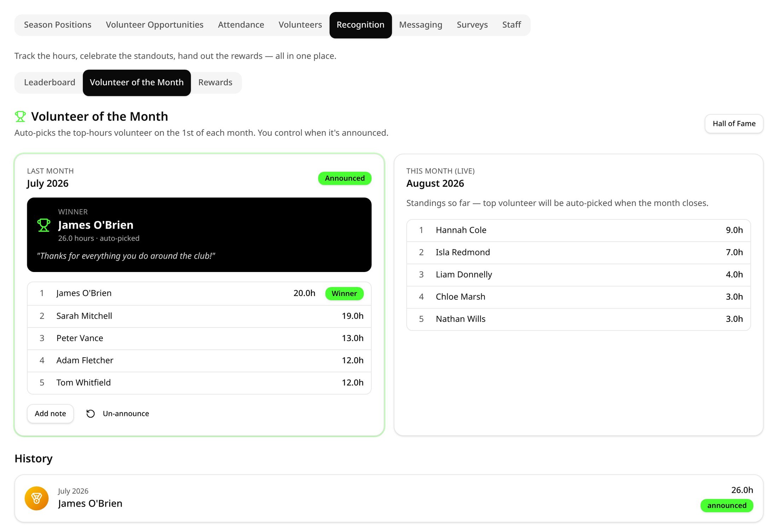This screenshot has height=532, width=778.
Task: Click the Un-announce button label
Action: coord(126,414)
